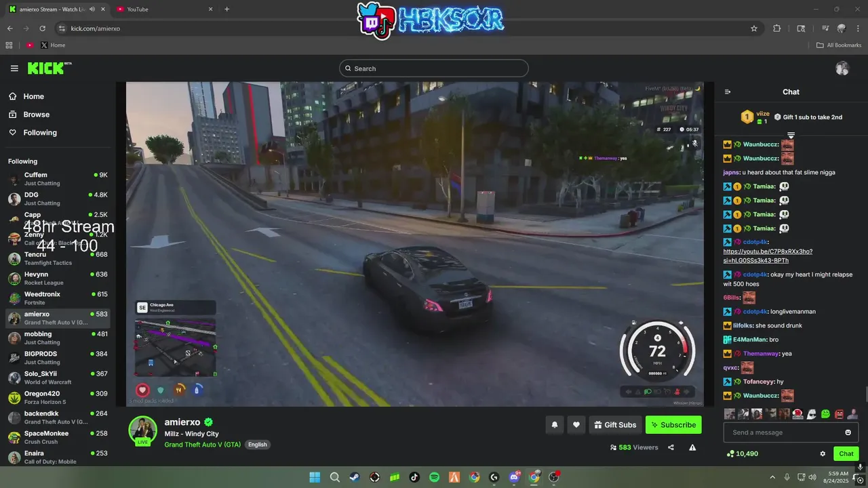Insert the red angry emote from quick emotes
The height and width of the screenshot is (488, 868).
pyautogui.click(x=839, y=413)
